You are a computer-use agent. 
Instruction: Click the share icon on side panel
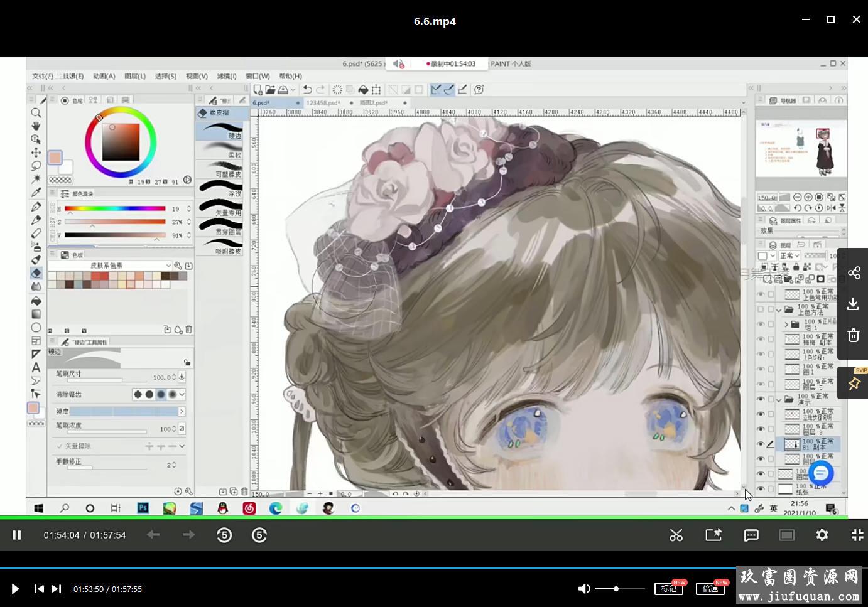pyautogui.click(x=854, y=273)
